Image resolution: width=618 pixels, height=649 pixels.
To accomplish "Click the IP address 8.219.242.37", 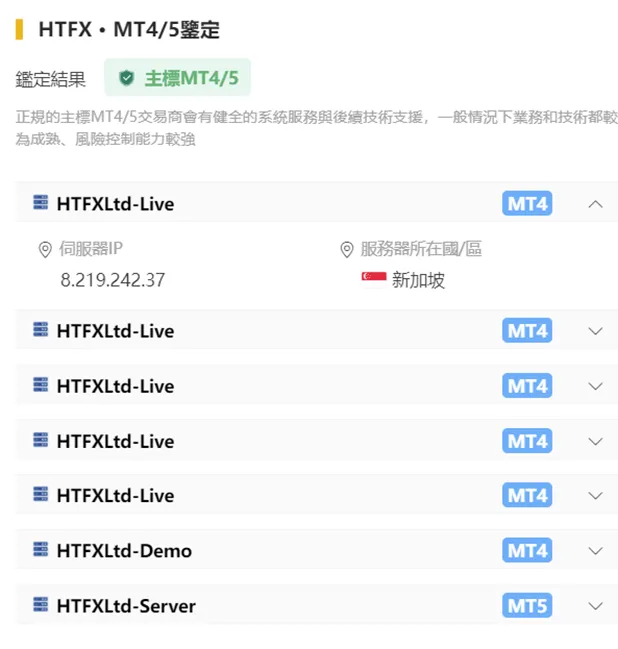I will pyautogui.click(x=113, y=280).
